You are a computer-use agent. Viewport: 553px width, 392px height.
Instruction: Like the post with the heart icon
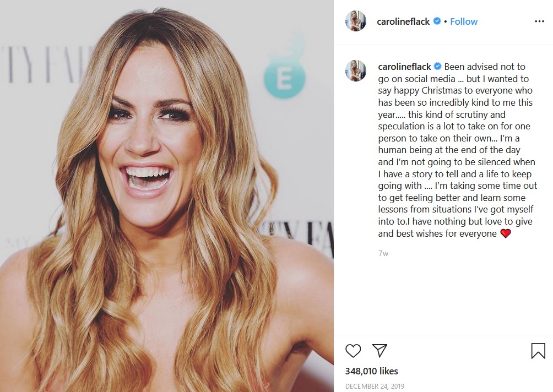353,351
